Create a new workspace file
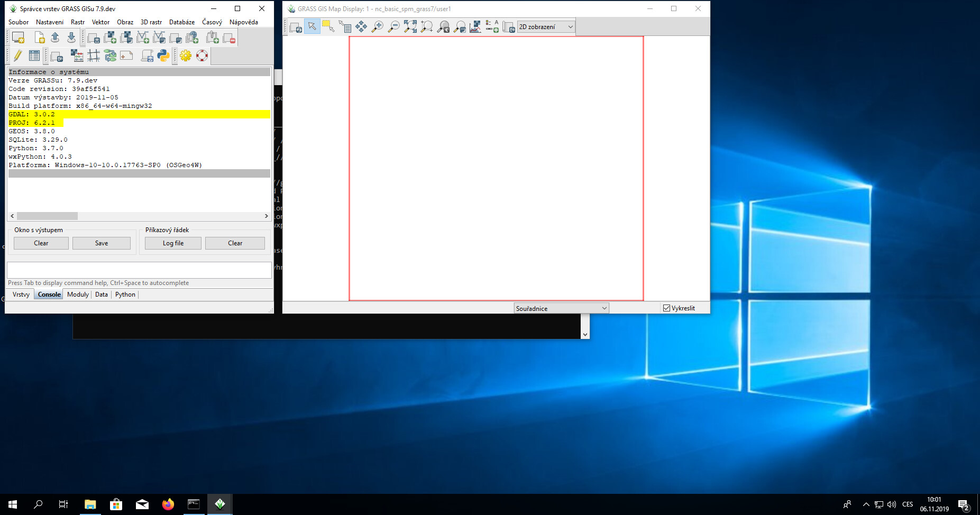980x515 pixels. click(x=39, y=38)
